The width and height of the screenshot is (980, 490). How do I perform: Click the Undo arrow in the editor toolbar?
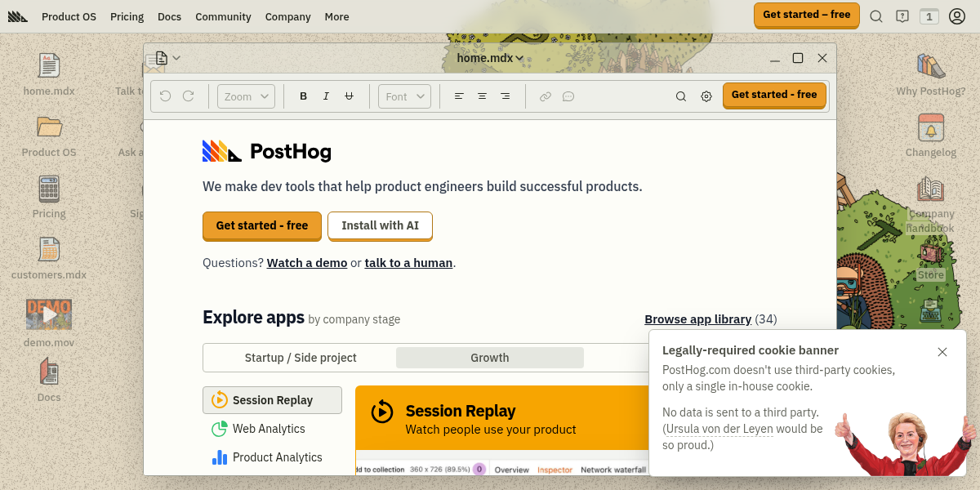tap(163, 96)
